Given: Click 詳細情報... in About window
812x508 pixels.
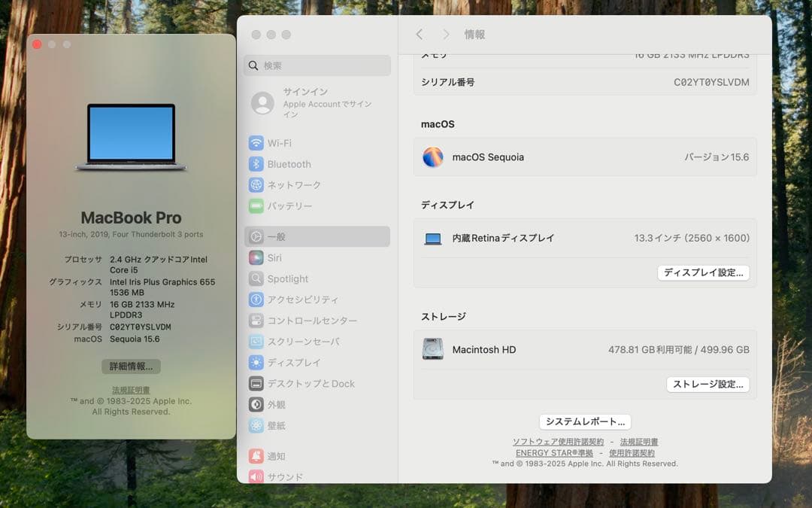Looking at the screenshot, I should click(131, 367).
